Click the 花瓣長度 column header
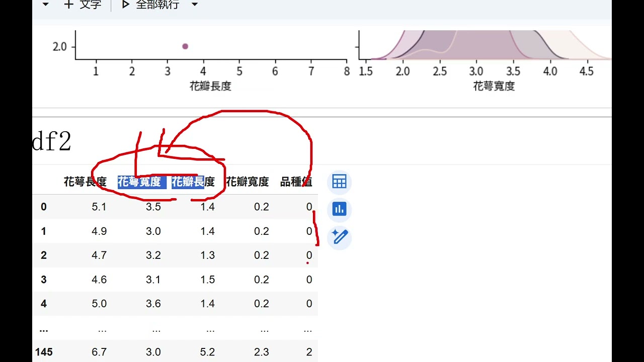 click(193, 182)
